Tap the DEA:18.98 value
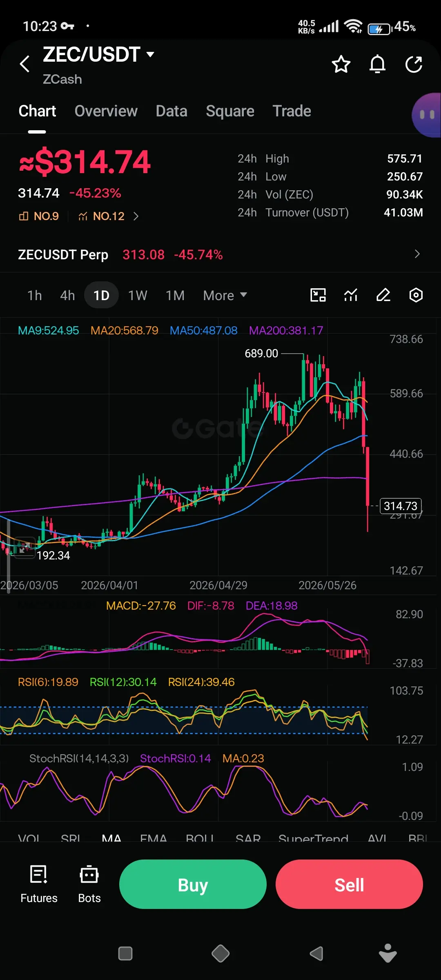Viewport: 441px width, 980px height. click(x=272, y=606)
